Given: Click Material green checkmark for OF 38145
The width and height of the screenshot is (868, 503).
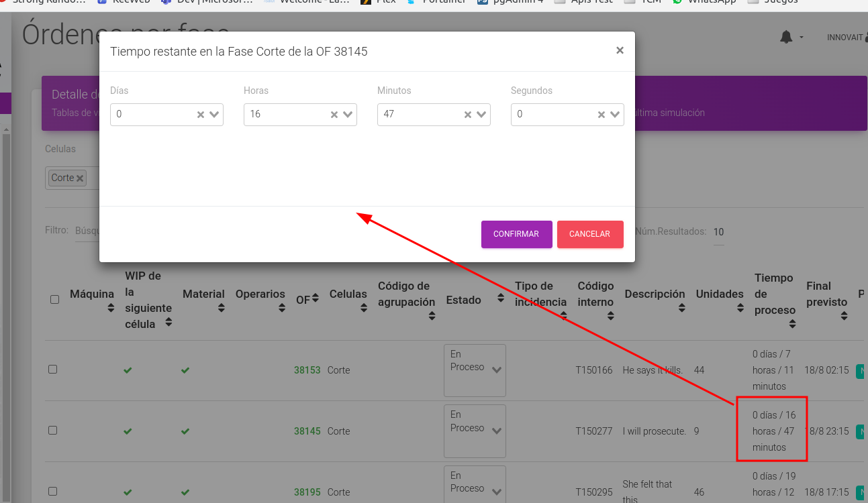Looking at the screenshot, I should coord(185,431).
